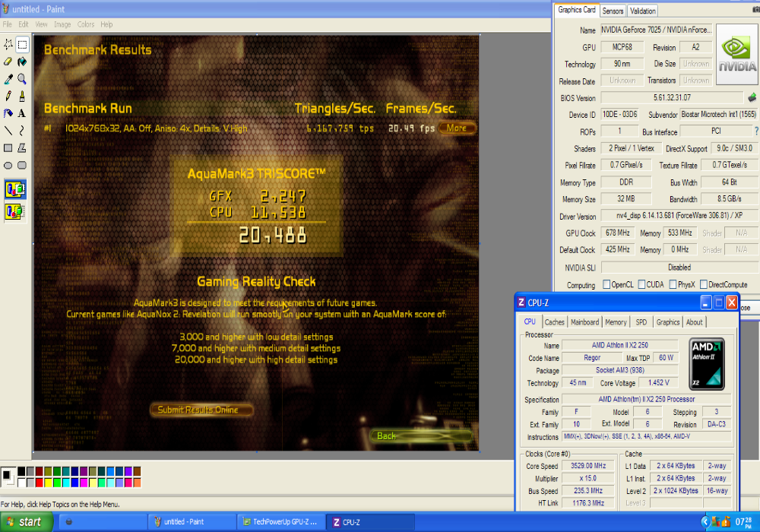The image size is (760, 532).
Task: Click the AMD Athlon II logo in CPU-Z
Action: pos(707,364)
